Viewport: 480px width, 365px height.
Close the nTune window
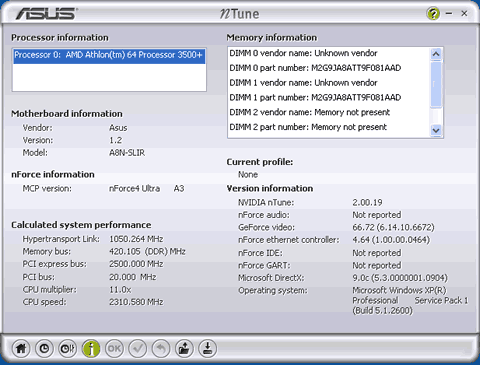tap(464, 13)
